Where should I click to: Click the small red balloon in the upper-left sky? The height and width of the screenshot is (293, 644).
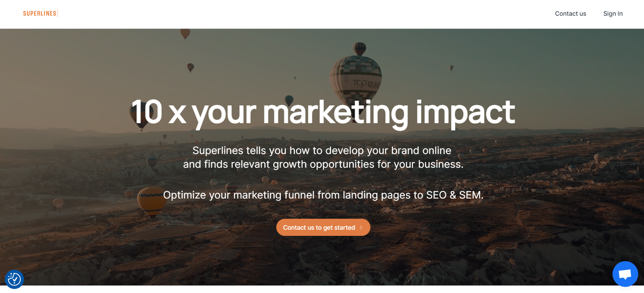point(190,68)
